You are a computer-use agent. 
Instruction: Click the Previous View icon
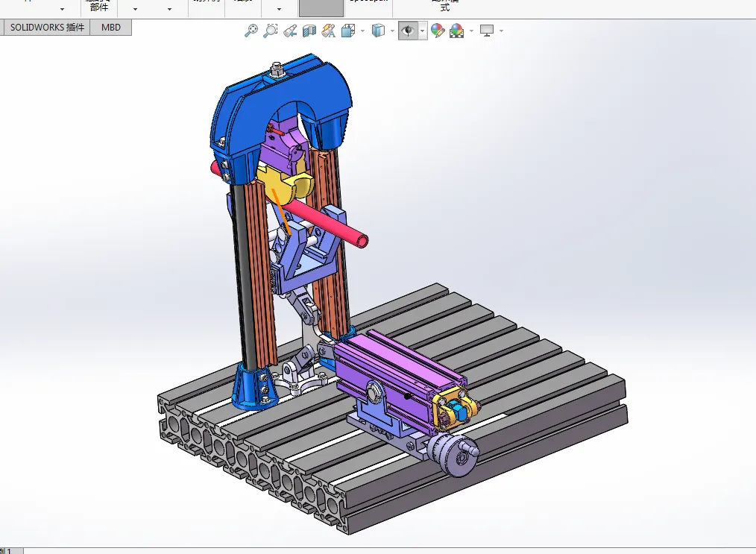[290, 31]
